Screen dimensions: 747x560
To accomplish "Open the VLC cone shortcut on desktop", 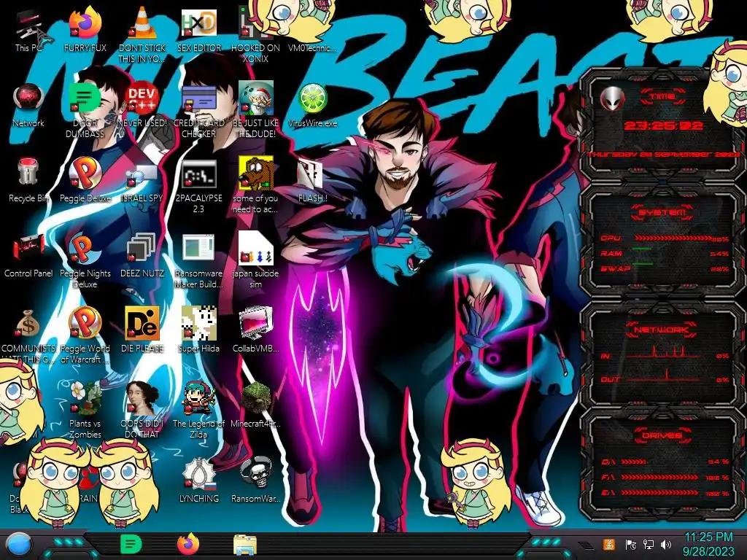I will pyautogui.click(x=142, y=34).
